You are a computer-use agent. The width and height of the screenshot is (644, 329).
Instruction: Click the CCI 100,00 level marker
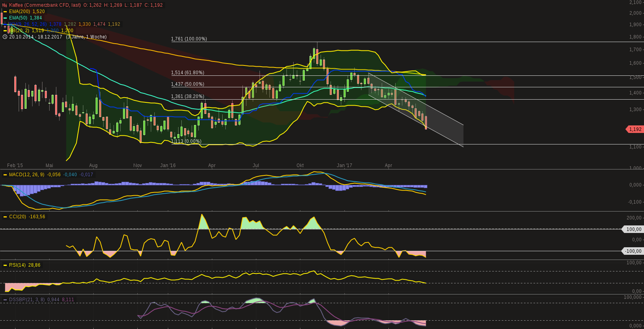[633, 229]
